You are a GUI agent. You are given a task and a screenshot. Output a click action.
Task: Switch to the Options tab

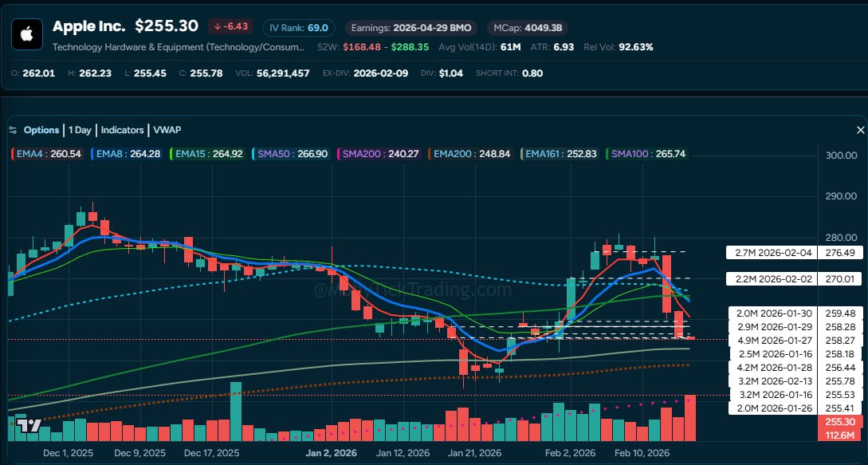(x=41, y=129)
